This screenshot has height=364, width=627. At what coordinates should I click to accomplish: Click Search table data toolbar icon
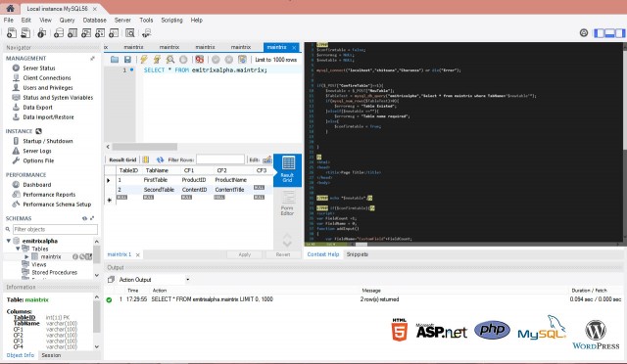130,33
